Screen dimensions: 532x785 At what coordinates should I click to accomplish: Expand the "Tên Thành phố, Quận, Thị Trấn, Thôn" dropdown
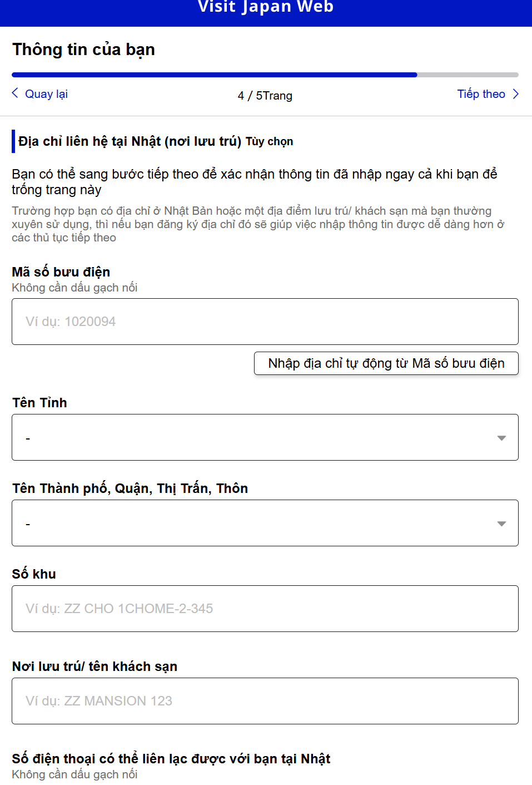pyautogui.click(x=265, y=523)
